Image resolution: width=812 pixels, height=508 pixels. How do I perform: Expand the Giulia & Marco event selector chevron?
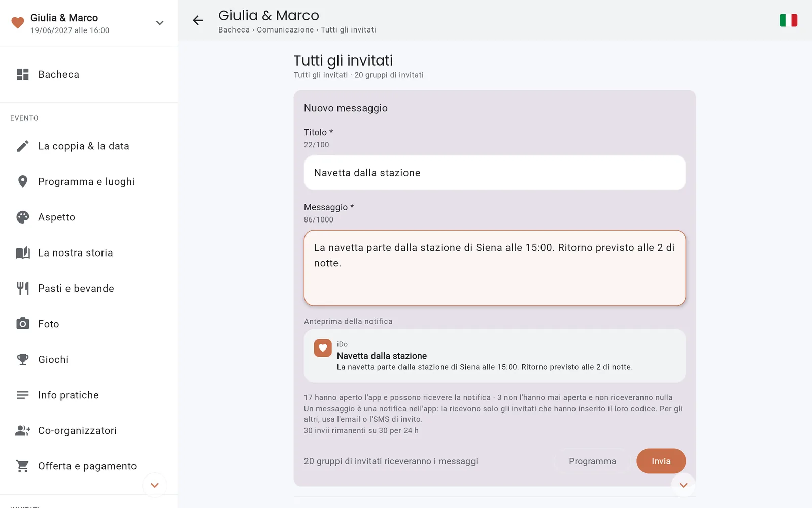pyautogui.click(x=160, y=23)
